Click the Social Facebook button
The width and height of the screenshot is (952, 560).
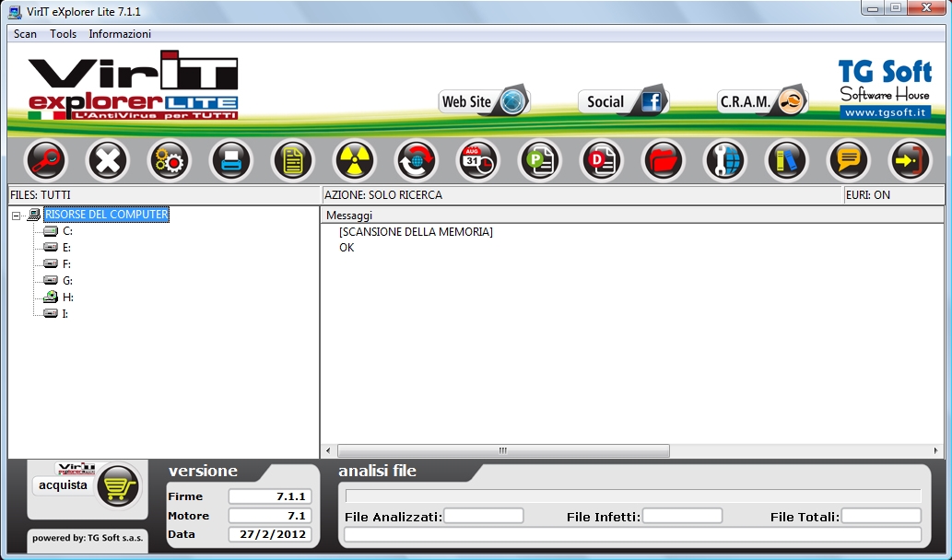[x=624, y=100]
